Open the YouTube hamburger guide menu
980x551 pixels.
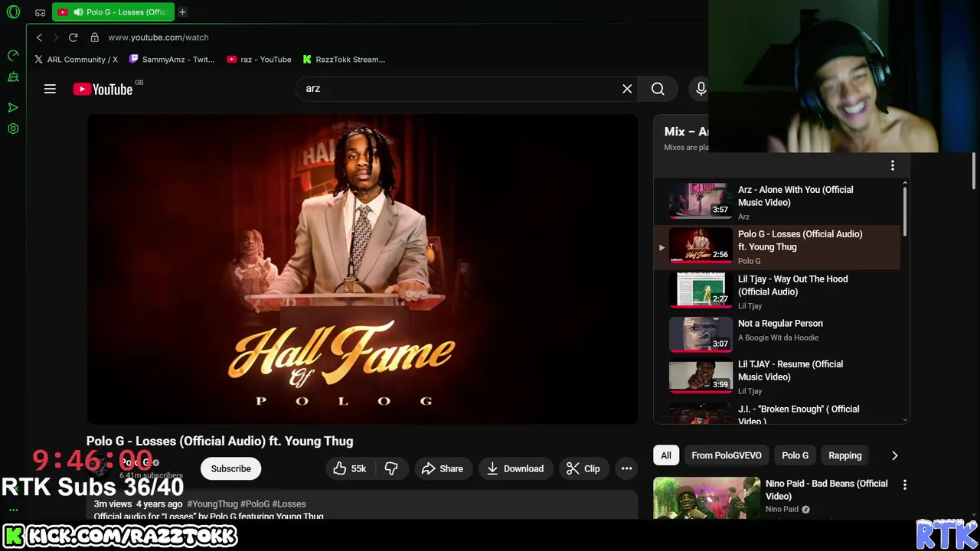(50, 89)
